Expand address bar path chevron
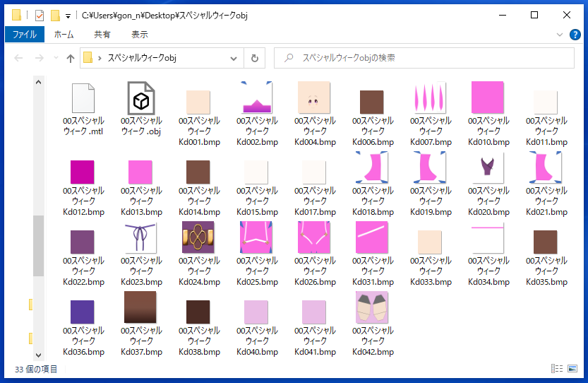The width and height of the screenshot is (588, 383). click(x=100, y=58)
